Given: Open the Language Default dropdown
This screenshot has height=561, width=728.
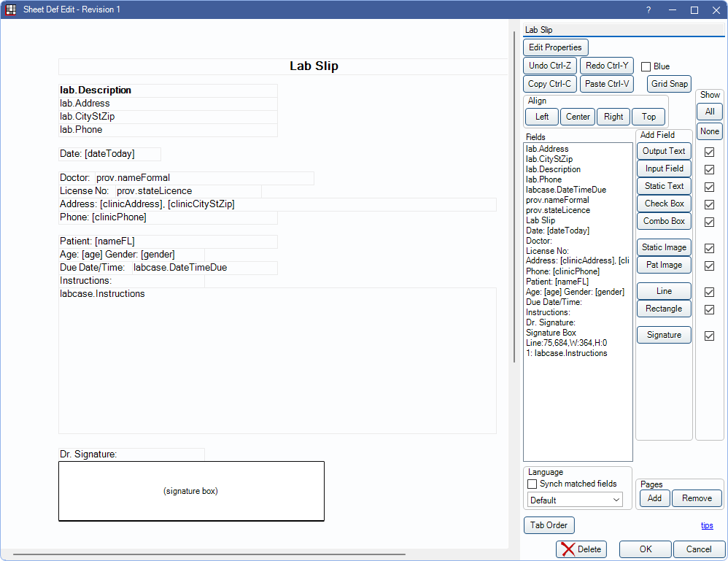Looking at the screenshot, I should [574, 500].
